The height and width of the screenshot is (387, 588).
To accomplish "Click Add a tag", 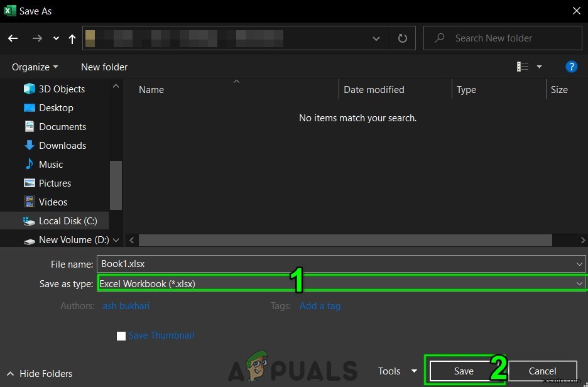I will tap(320, 306).
